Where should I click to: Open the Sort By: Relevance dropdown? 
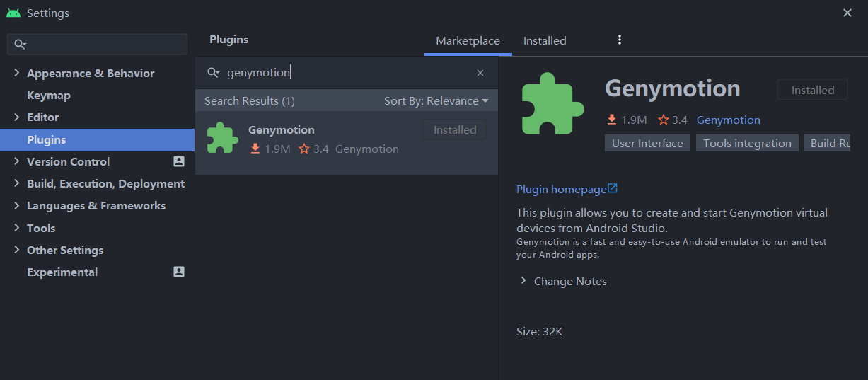click(x=436, y=101)
